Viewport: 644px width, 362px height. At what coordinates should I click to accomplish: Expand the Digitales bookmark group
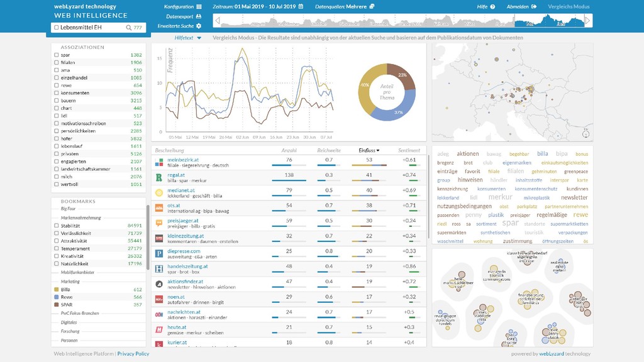coord(69,322)
